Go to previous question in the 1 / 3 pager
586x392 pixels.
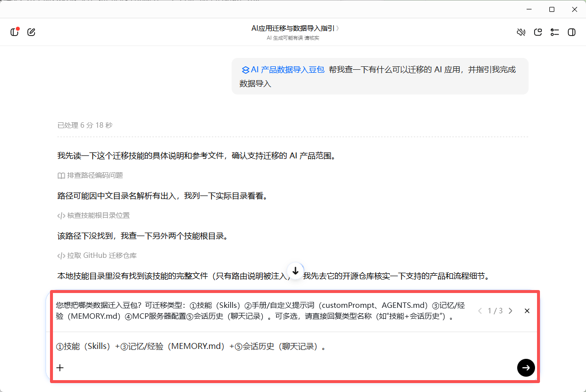pyautogui.click(x=480, y=311)
